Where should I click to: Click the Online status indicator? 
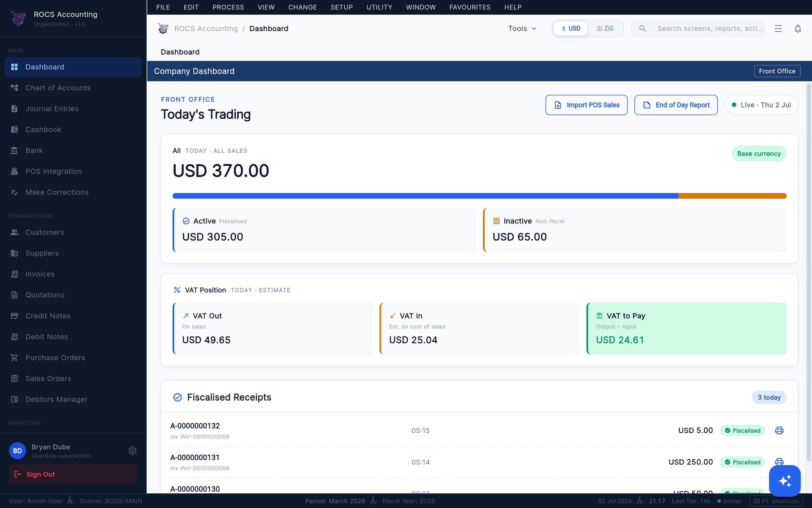[729, 501]
